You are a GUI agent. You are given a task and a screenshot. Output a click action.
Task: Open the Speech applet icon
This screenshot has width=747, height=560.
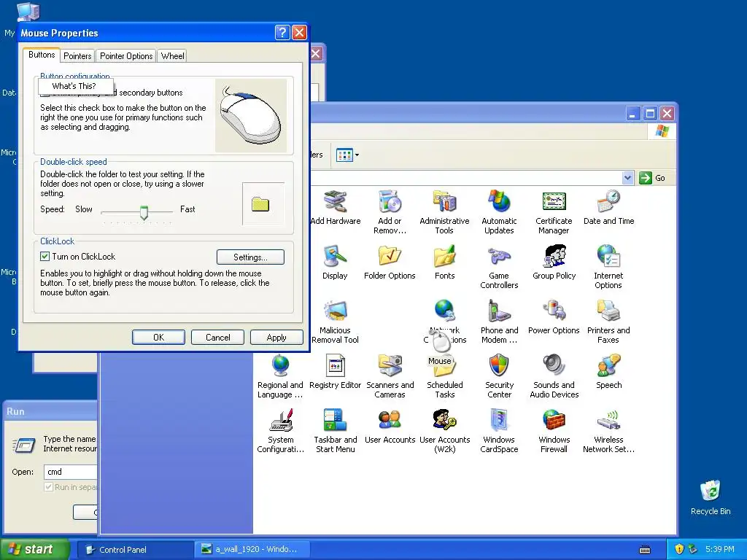tap(608, 372)
